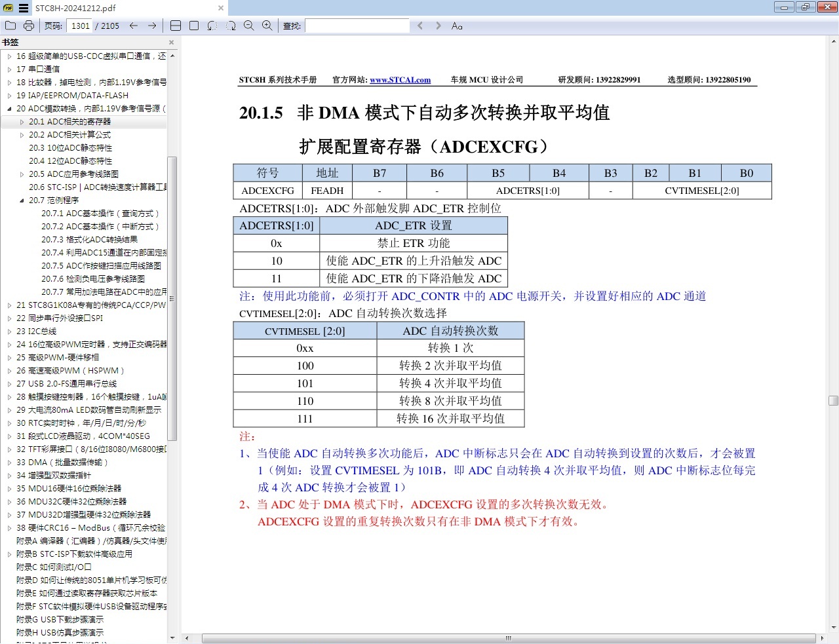This screenshot has width=839, height=644.
Task: Select fit width view icon
Action: tap(176, 26)
